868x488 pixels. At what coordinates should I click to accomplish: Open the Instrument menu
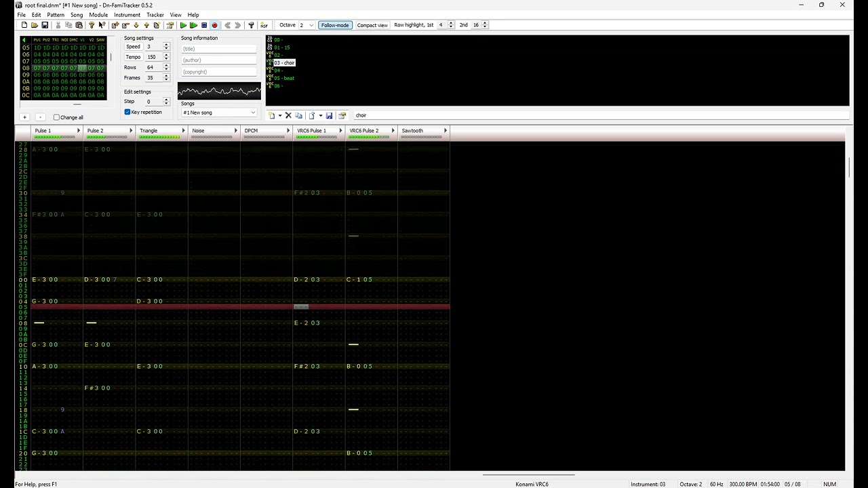pyautogui.click(x=127, y=15)
